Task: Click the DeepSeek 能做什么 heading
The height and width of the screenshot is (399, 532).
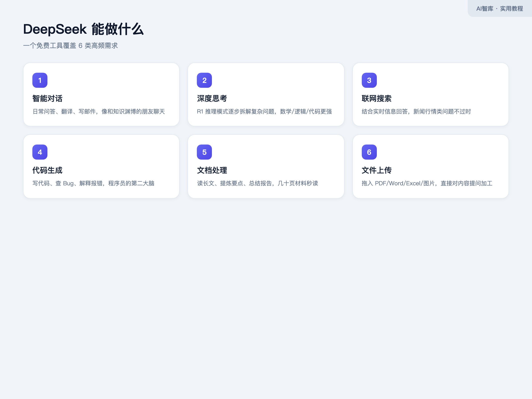Action: click(x=83, y=29)
